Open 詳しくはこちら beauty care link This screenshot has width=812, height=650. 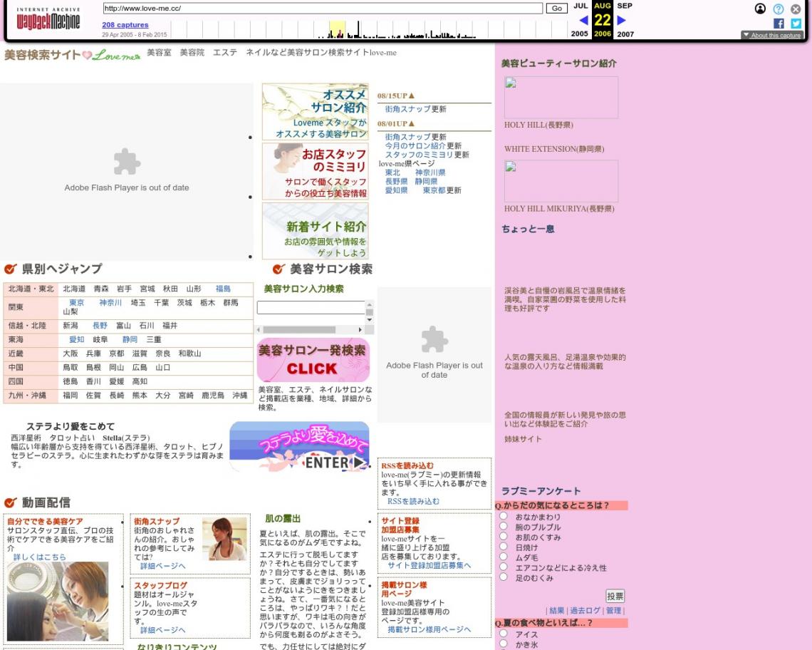40,557
